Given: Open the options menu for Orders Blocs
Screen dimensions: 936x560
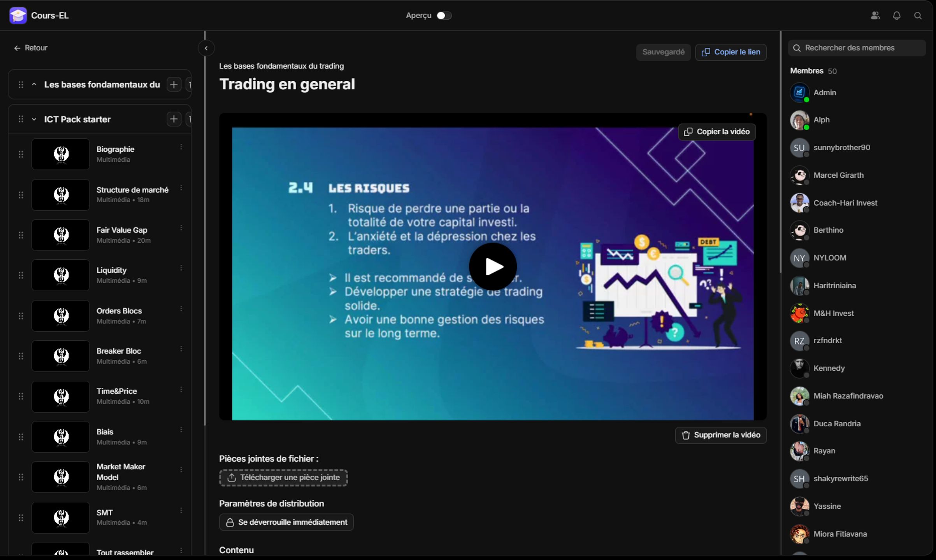Looking at the screenshot, I should point(181,309).
